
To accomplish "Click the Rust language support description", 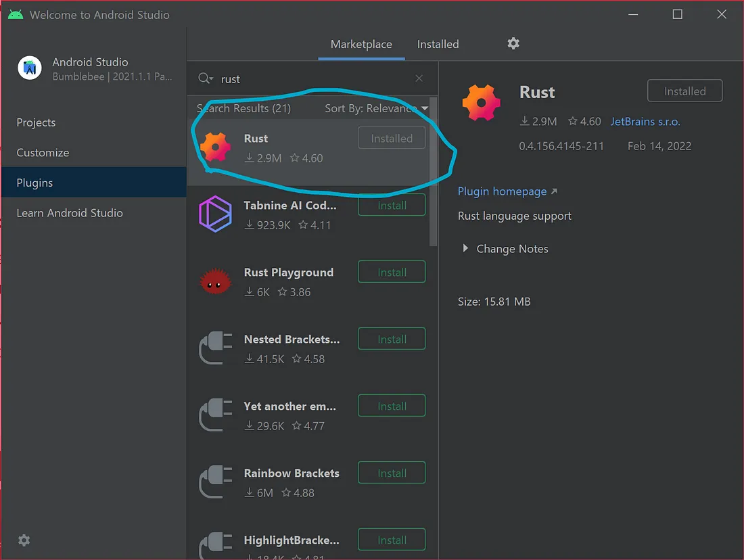I will pyautogui.click(x=514, y=216).
